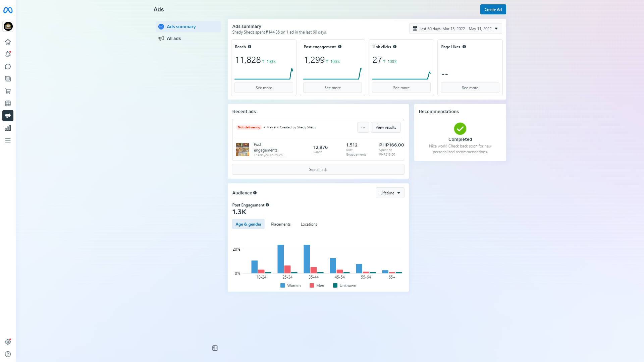Click the Commerce shopping cart icon

[x=8, y=91]
